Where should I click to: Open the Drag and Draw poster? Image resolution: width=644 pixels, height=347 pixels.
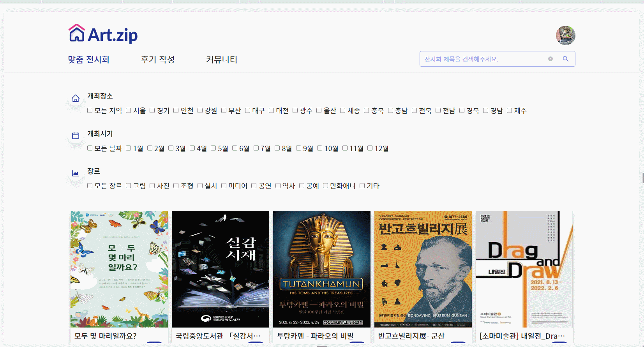click(x=524, y=269)
